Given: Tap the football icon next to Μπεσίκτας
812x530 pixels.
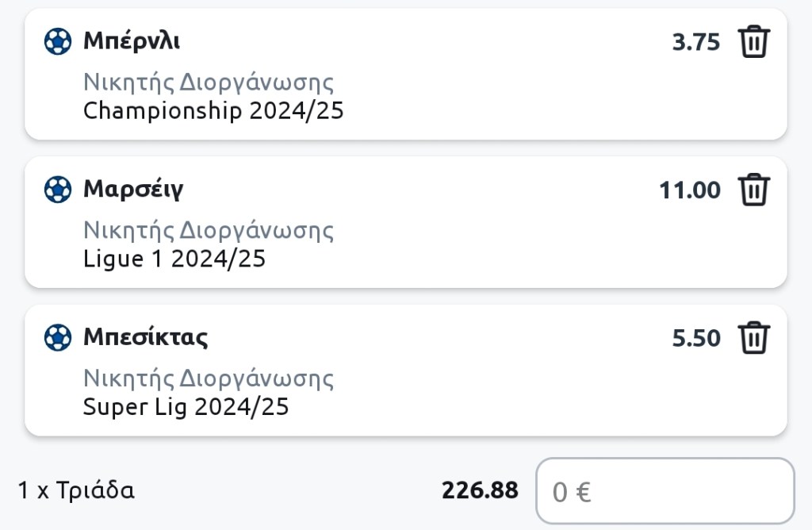Looking at the screenshot, I should [58, 338].
